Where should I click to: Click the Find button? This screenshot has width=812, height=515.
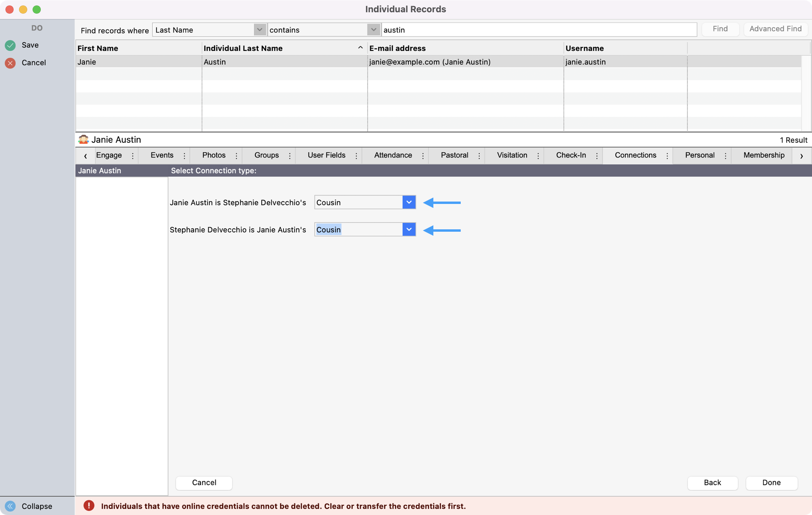click(720, 29)
